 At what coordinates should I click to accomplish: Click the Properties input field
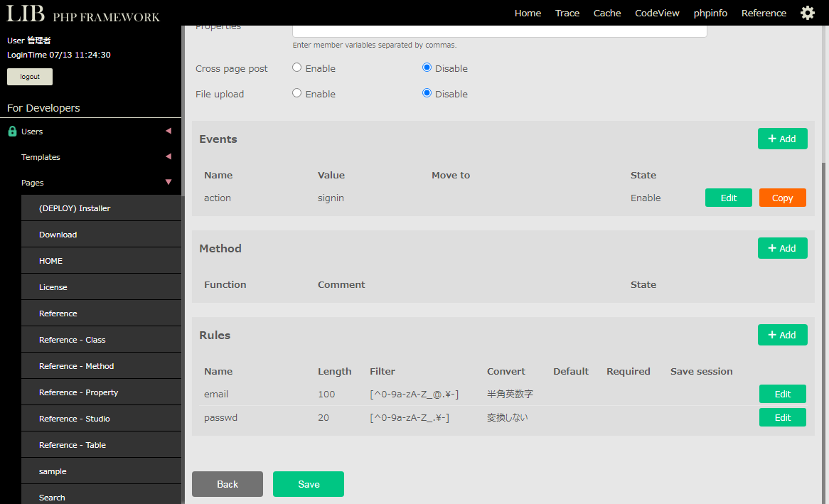pos(499,30)
